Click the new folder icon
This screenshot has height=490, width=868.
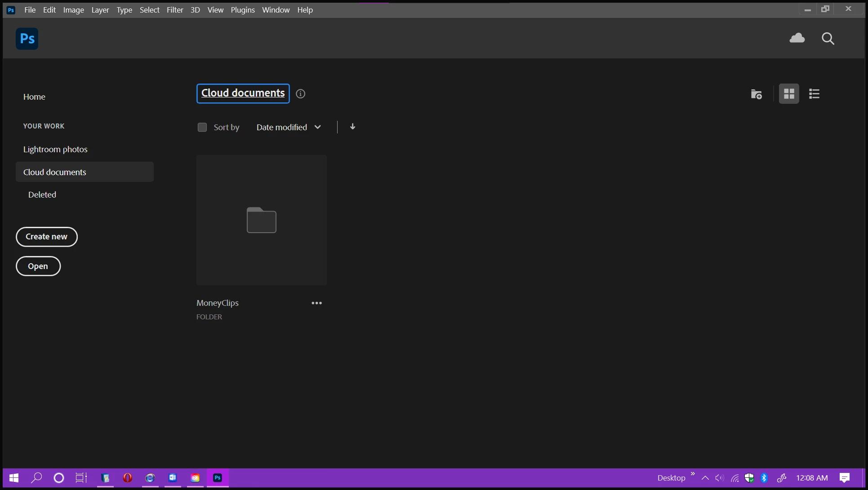[756, 94]
